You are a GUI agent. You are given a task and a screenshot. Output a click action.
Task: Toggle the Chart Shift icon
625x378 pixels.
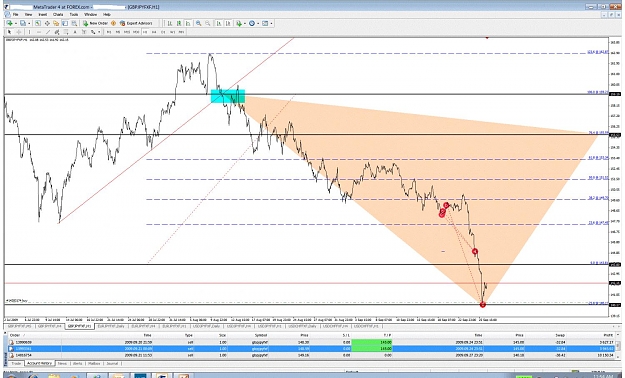[228, 24]
